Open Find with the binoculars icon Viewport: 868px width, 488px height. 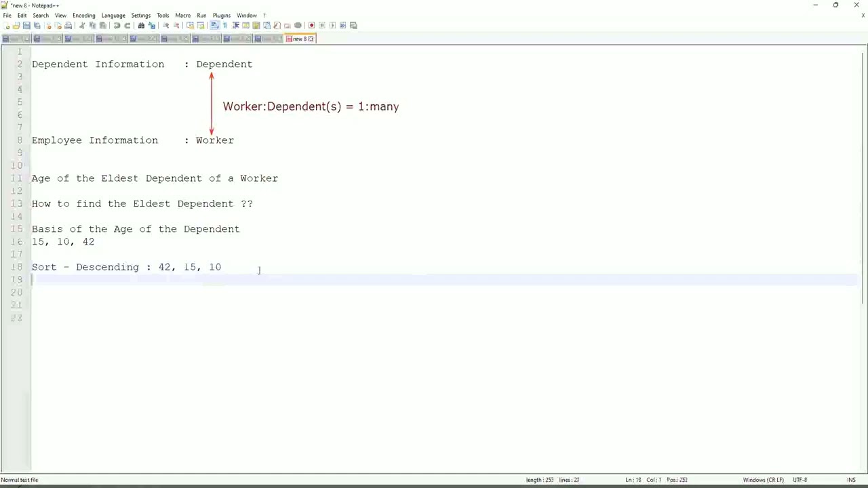coord(141,25)
